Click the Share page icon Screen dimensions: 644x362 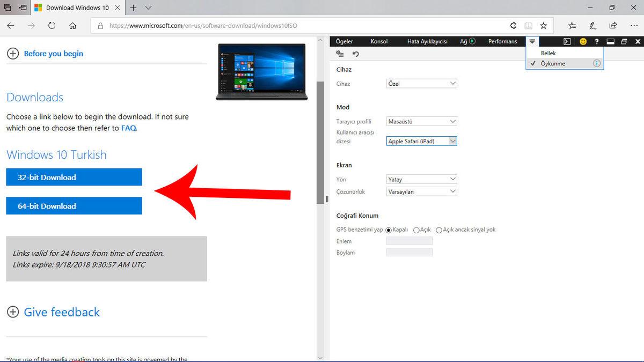pos(613,25)
